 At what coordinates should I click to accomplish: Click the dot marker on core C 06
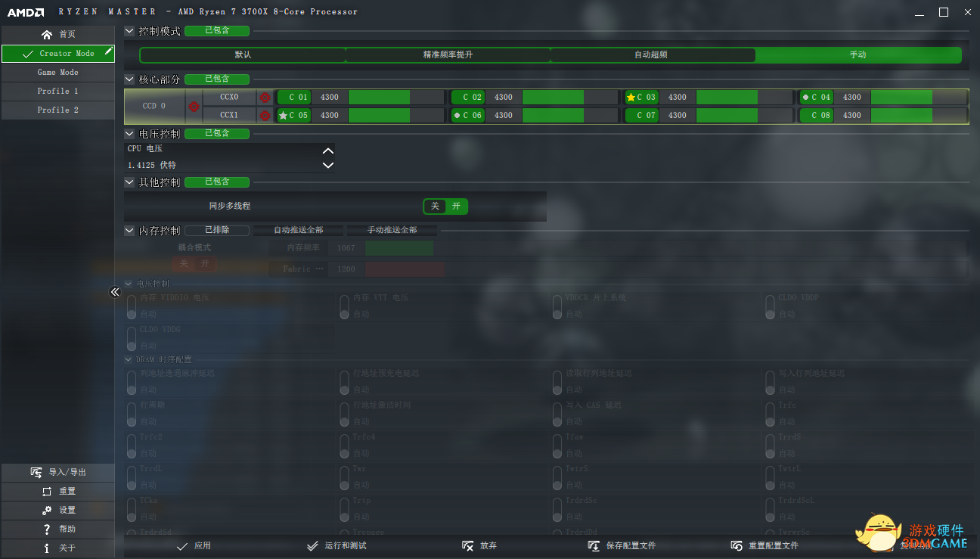(457, 116)
